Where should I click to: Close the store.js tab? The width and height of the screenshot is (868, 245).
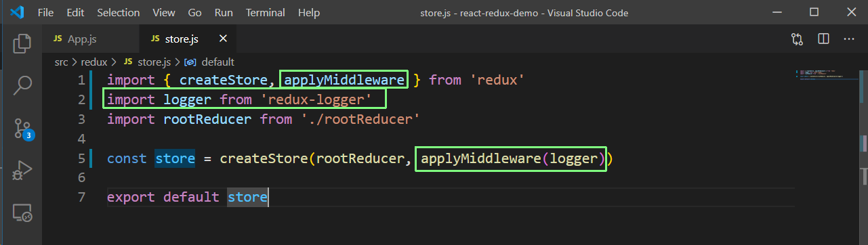tap(223, 39)
